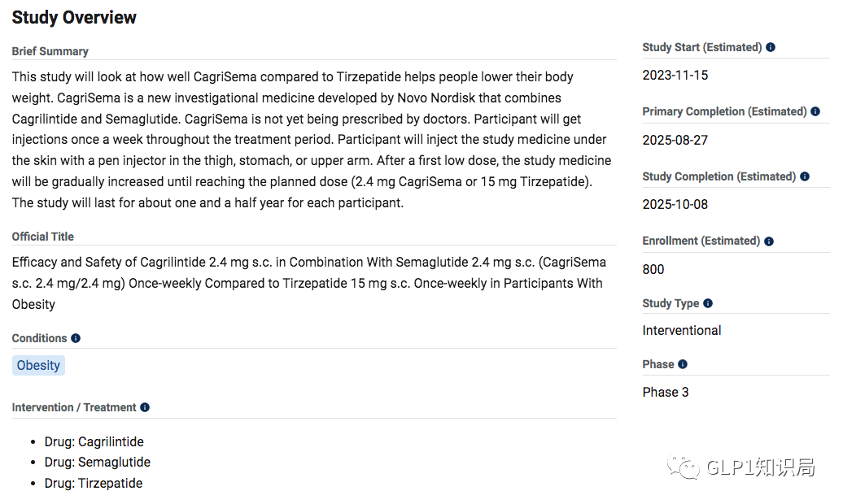The height and width of the screenshot is (504, 843).
Task: Click the Obesity condition tag
Action: [38, 365]
